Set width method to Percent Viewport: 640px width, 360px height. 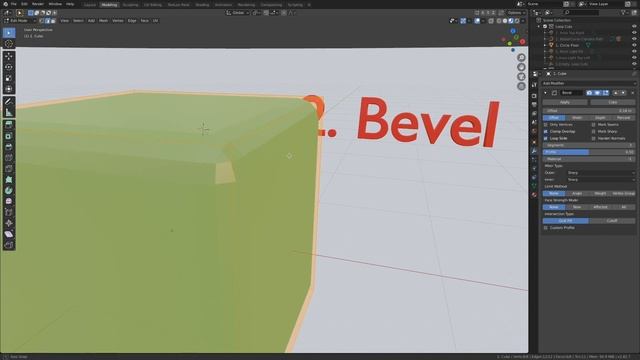[623, 118]
